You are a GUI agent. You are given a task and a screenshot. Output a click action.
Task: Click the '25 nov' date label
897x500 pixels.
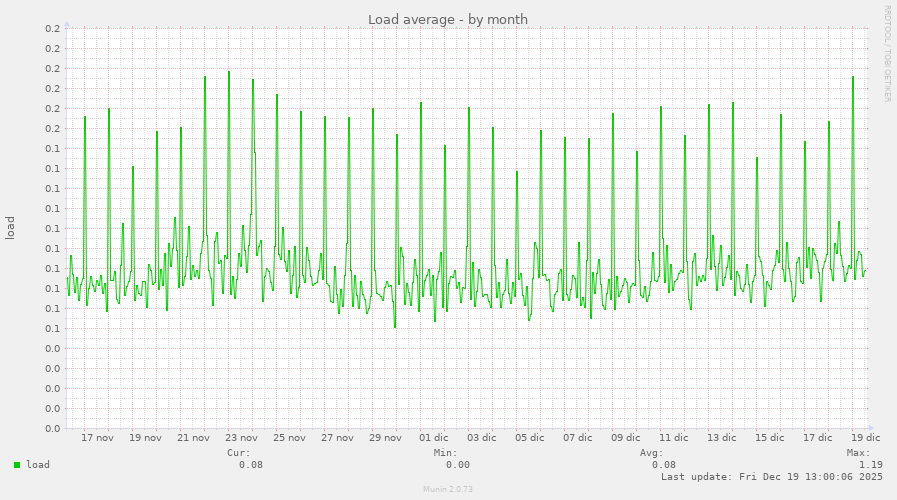pyautogui.click(x=289, y=438)
